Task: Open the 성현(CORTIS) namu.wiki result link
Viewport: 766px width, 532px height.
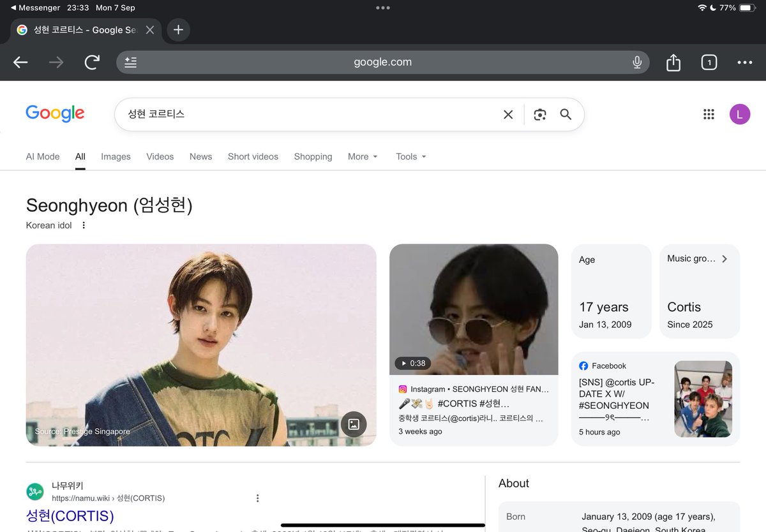Action: pyautogui.click(x=70, y=515)
